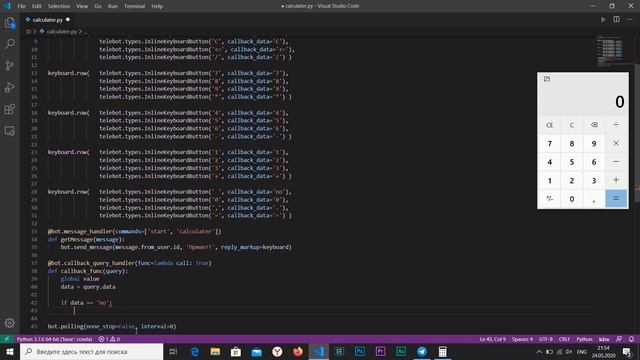Click the plus/minus sign key in Calculator
Image resolution: width=640 pixels, height=360 pixels.
point(549,198)
